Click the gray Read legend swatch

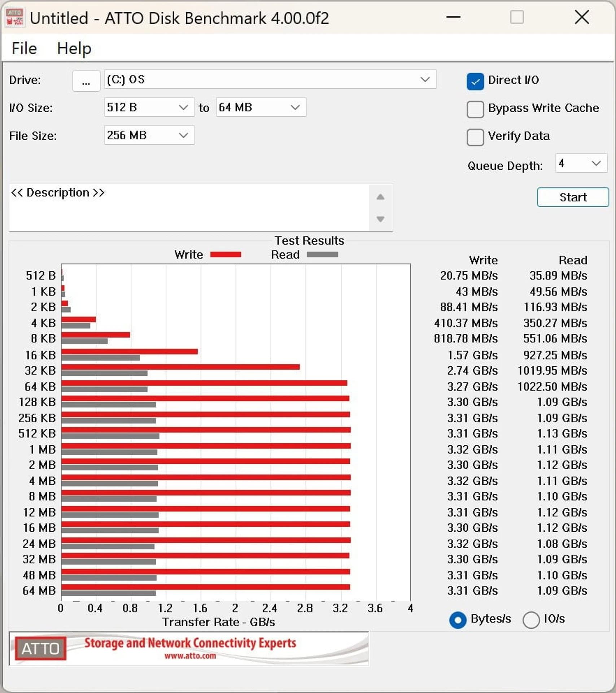[x=322, y=255]
